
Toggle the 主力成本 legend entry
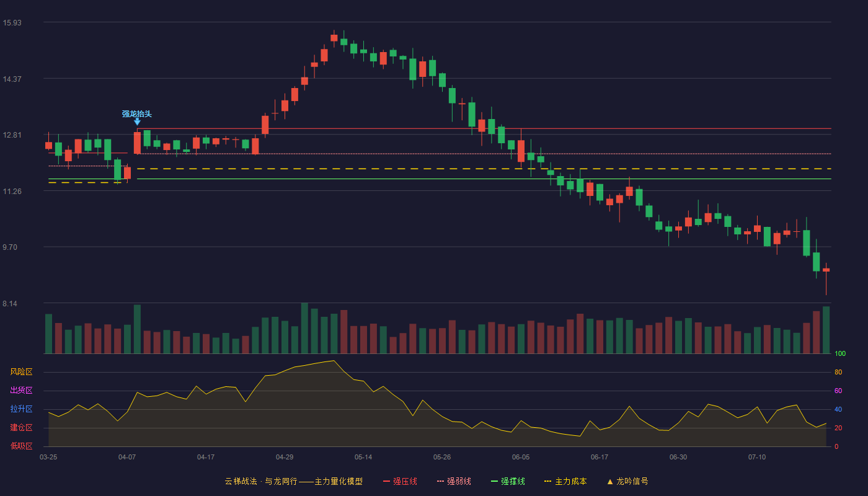click(565, 481)
